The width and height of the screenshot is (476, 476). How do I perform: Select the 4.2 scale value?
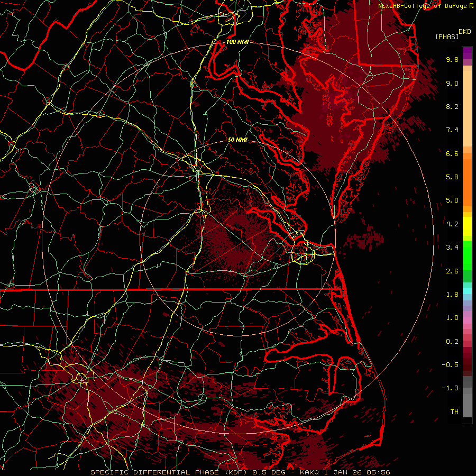click(x=452, y=224)
